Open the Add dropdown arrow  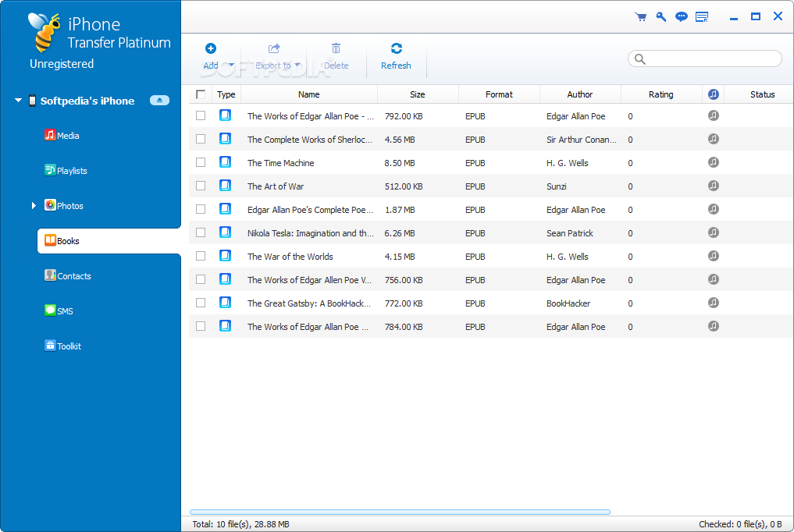point(231,65)
